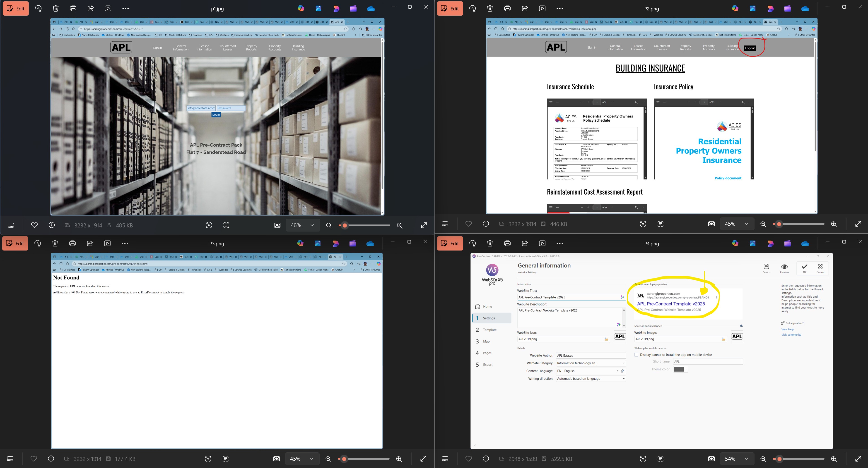Click the trash icon in the p1.jpg window

point(55,8)
